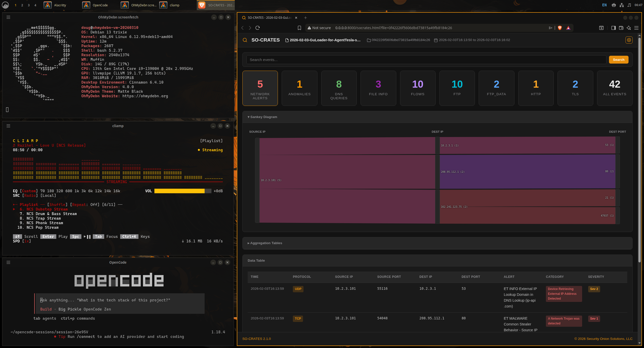
Task: Open the Brave Wallet icon
Action: [621, 28]
